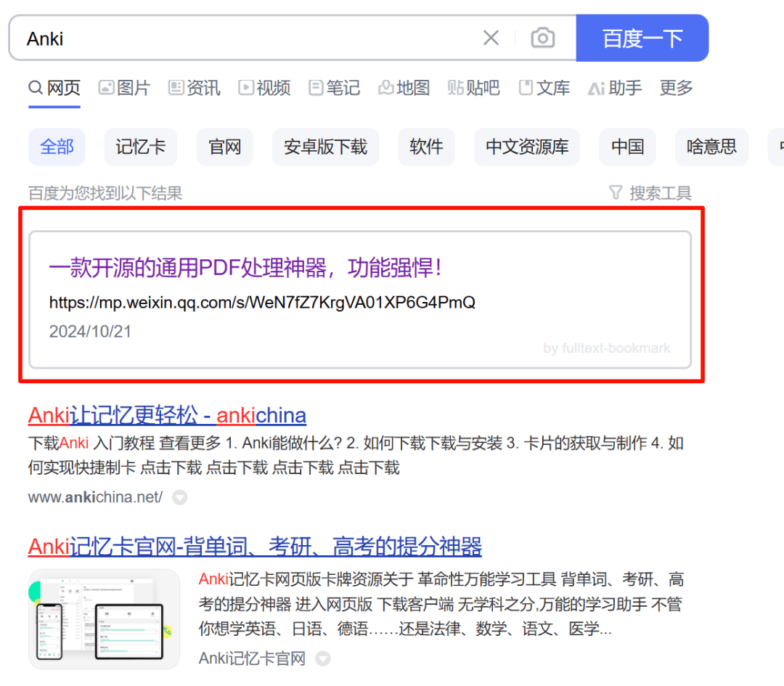Open the 贴吧 tab

point(473,88)
